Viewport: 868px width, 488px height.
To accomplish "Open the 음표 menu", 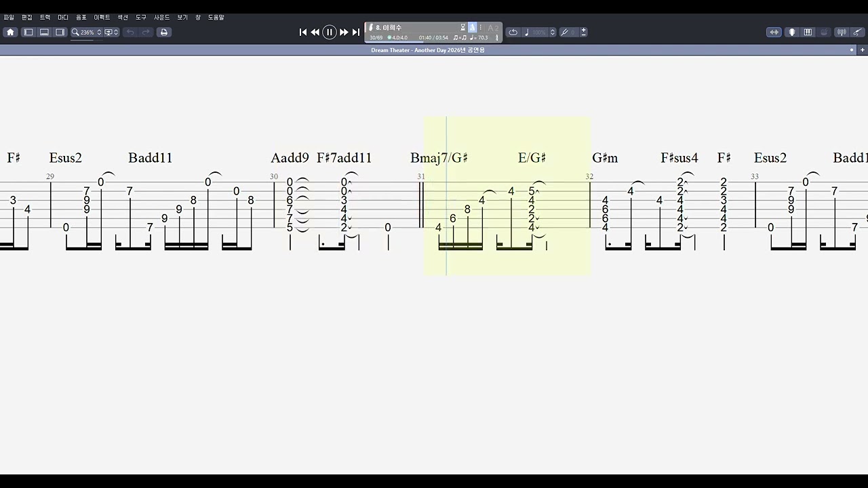I will pos(81,17).
